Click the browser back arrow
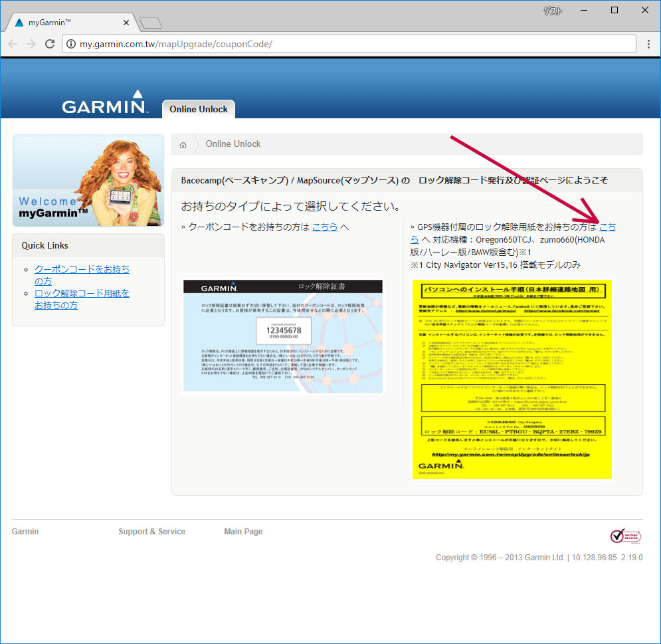The height and width of the screenshot is (644, 661). click(x=13, y=44)
